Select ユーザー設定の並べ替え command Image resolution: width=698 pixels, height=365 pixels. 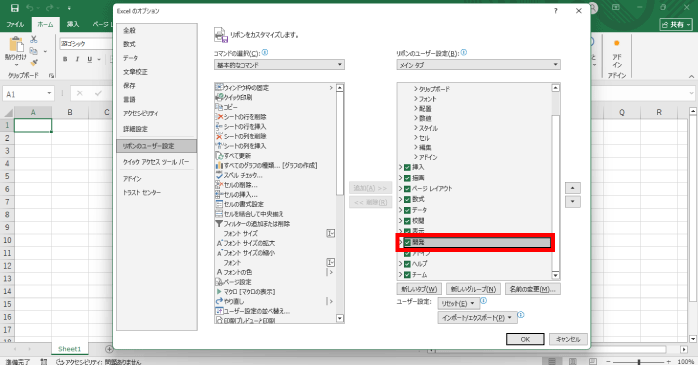[x=274, y=311]
